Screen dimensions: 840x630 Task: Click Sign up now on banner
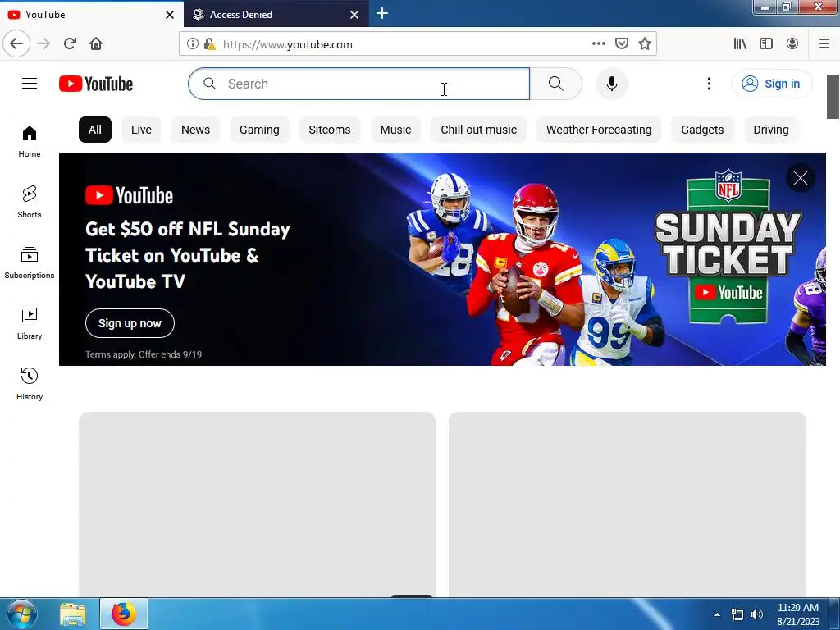coord(130,323)
